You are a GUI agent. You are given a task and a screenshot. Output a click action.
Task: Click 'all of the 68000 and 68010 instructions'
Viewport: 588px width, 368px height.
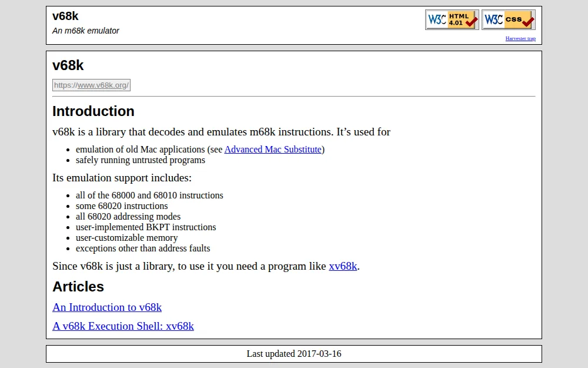click(149, 195)
